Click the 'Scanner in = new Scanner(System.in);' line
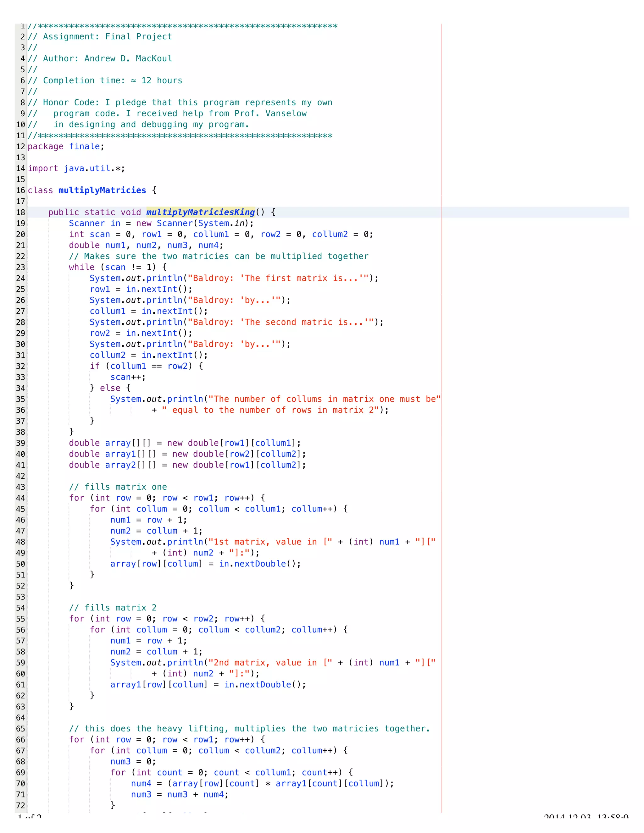 coord(161,223)
